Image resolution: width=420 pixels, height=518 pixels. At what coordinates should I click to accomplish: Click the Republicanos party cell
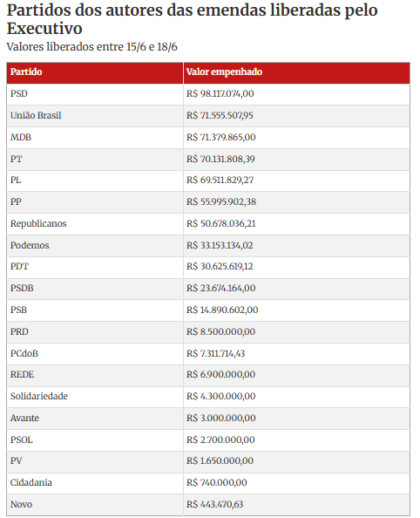pyautogui.click(x=95, y=223)
